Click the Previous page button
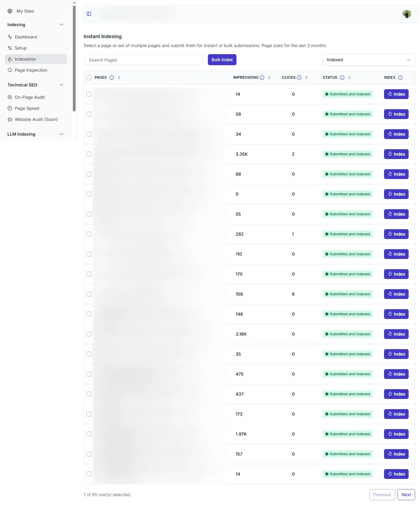Screen dimensions: 420x510 click(x=382, y=495)
